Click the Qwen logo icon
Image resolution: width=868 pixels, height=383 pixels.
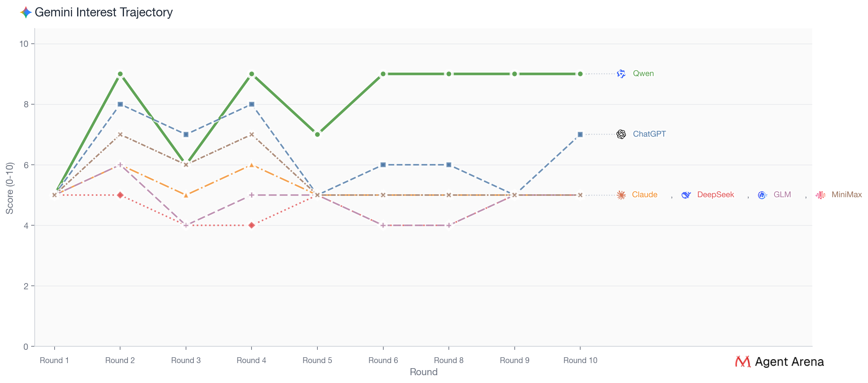(x=621, y=74)
